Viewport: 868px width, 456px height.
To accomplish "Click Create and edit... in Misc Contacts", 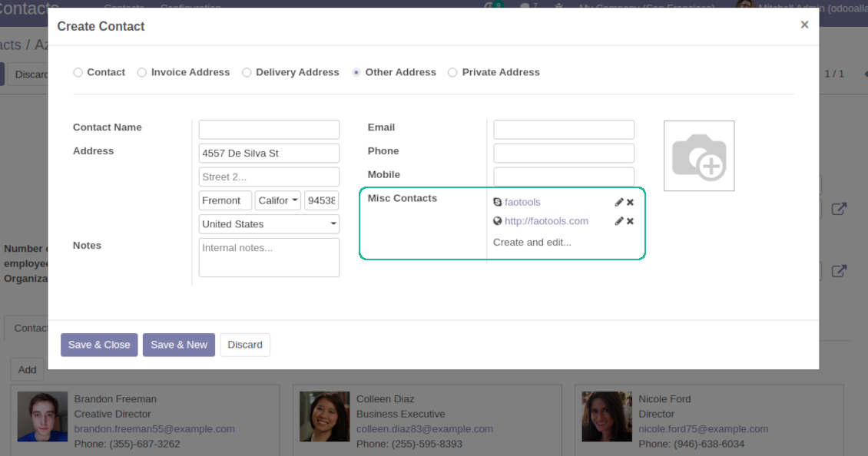I will pyautogui.click(x=532, y=242).
